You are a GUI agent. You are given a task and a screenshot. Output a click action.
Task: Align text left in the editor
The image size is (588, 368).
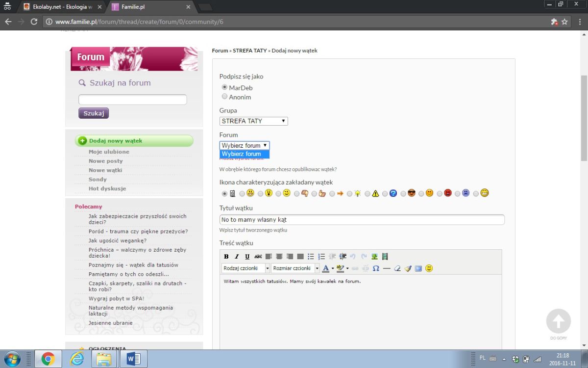tap(269, 257)
